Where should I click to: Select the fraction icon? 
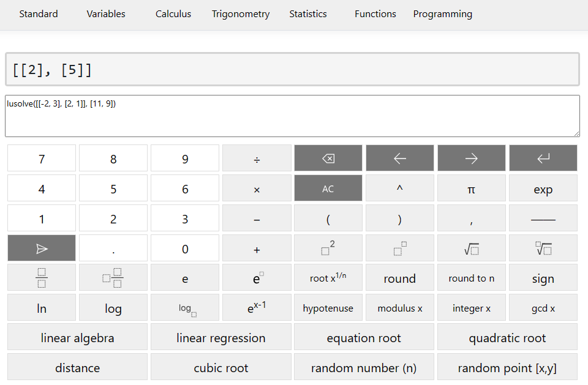[41, 277]
